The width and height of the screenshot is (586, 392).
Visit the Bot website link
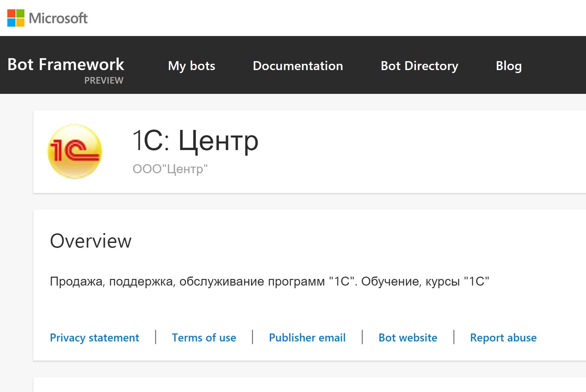[x=408, y=337]
